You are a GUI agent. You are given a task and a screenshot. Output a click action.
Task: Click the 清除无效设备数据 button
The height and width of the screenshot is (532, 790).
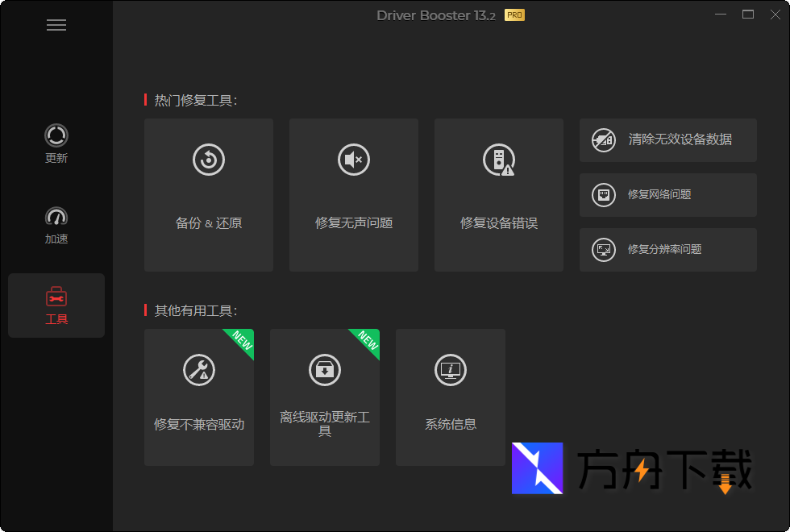pyautogui.click(x=667, y=139)
